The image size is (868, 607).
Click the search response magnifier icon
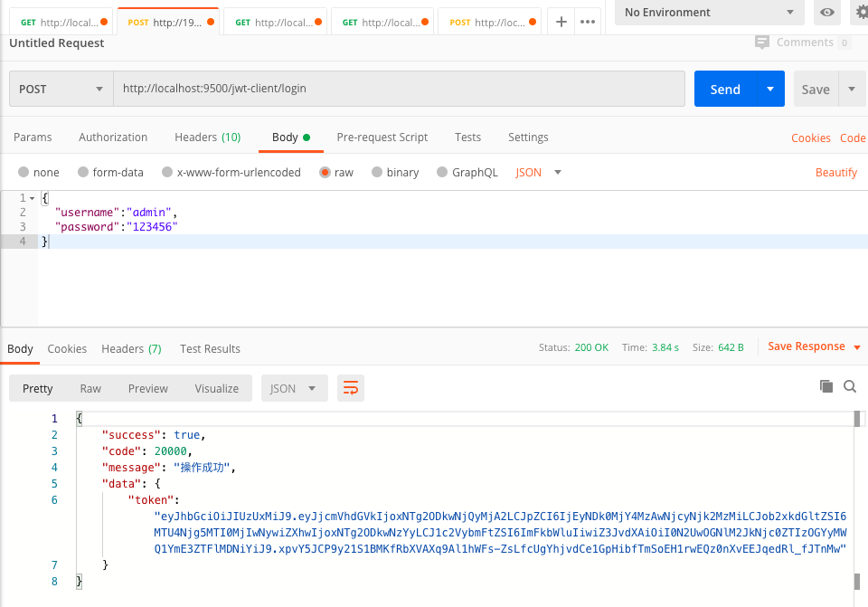click(850, 386)
